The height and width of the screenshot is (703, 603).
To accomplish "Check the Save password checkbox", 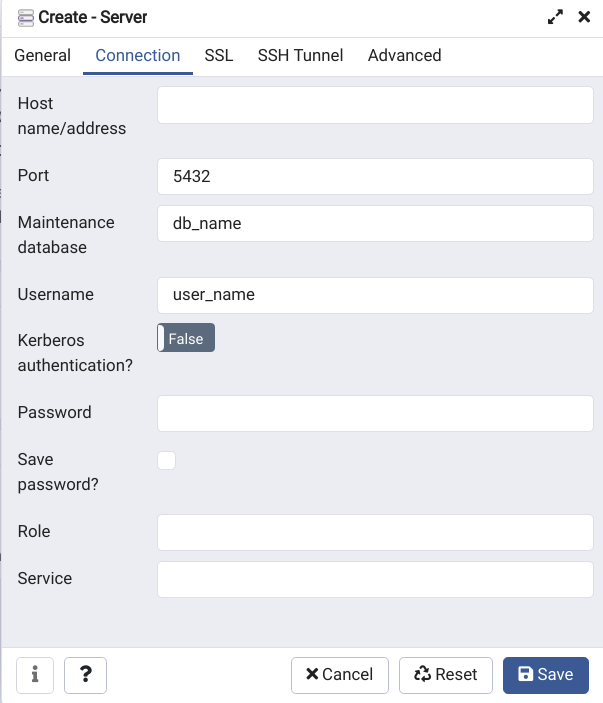I will click(166, 460).
